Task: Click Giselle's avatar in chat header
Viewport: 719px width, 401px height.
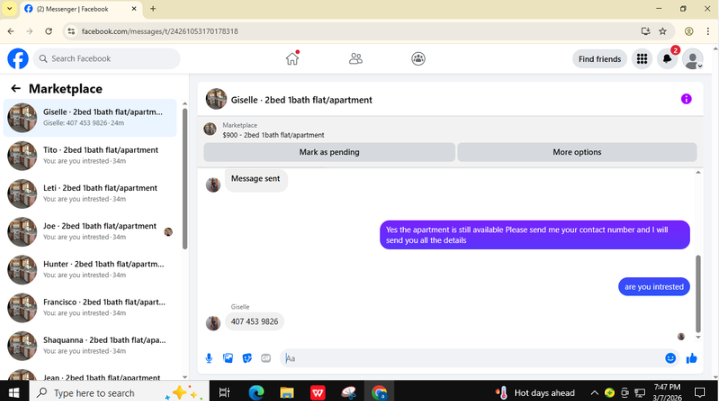Action: (x=216, y=99)
